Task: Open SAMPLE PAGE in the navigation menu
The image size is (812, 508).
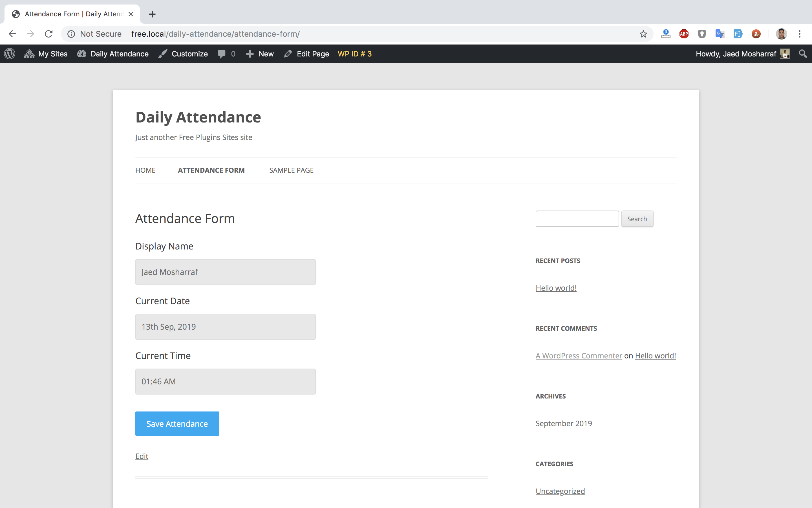Action: click(x=291, y=170)
